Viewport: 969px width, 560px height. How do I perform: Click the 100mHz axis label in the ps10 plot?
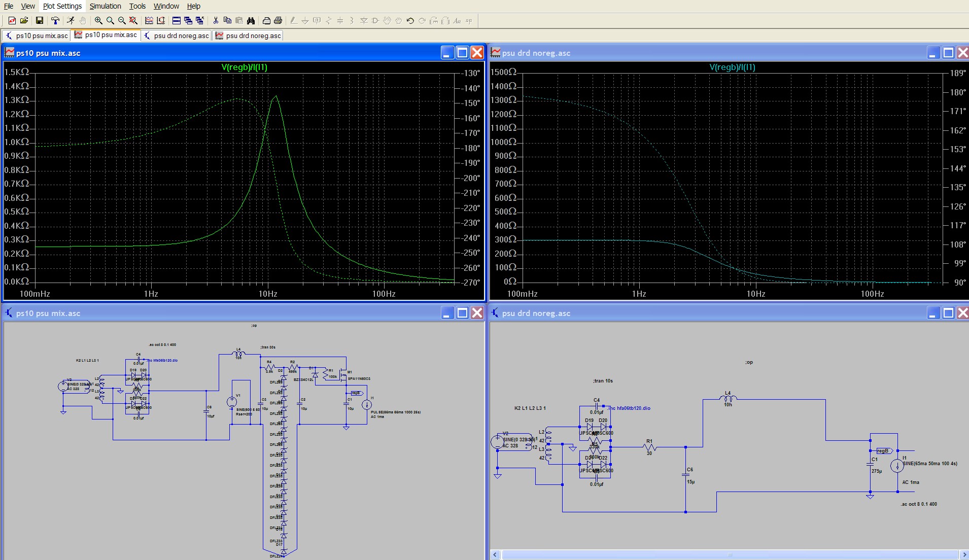point(35,294)
